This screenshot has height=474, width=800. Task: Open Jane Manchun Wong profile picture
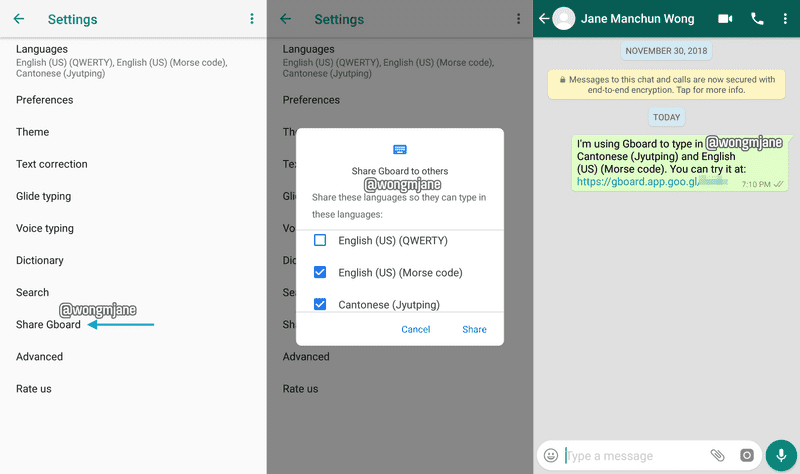click(x=564, y=19)
